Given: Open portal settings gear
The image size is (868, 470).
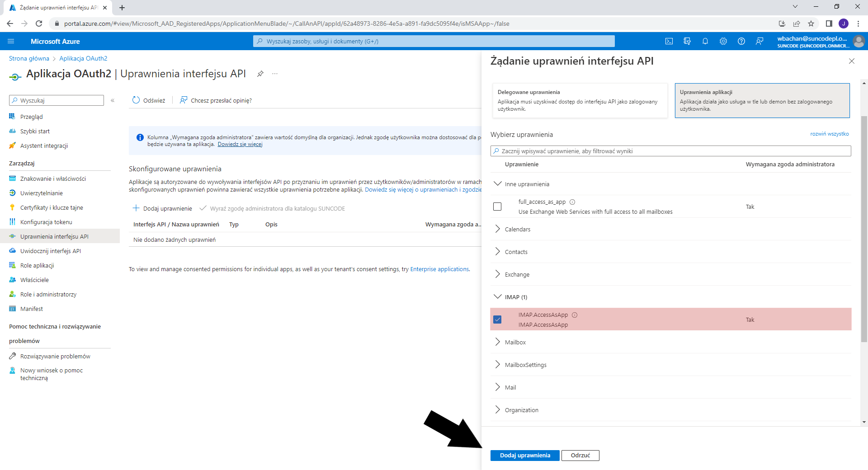Looking at the screenshot, I should click(x=723, y=41).
